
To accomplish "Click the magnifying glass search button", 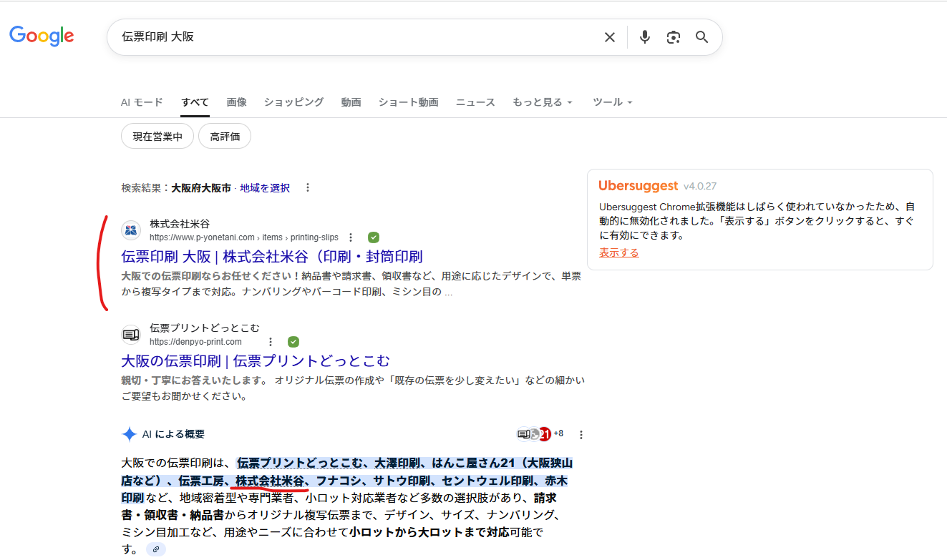I will pyautogui.click(x=701, y=37).
